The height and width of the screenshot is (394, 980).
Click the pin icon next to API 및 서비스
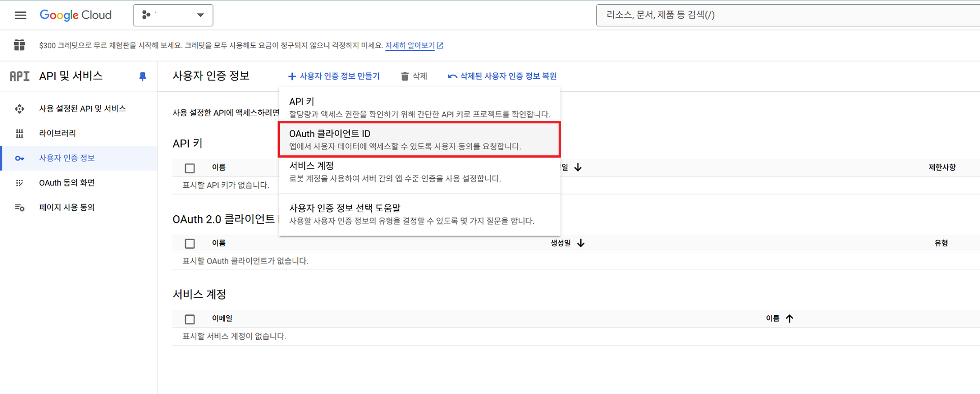pyautogui.click(x=142, y=76)
